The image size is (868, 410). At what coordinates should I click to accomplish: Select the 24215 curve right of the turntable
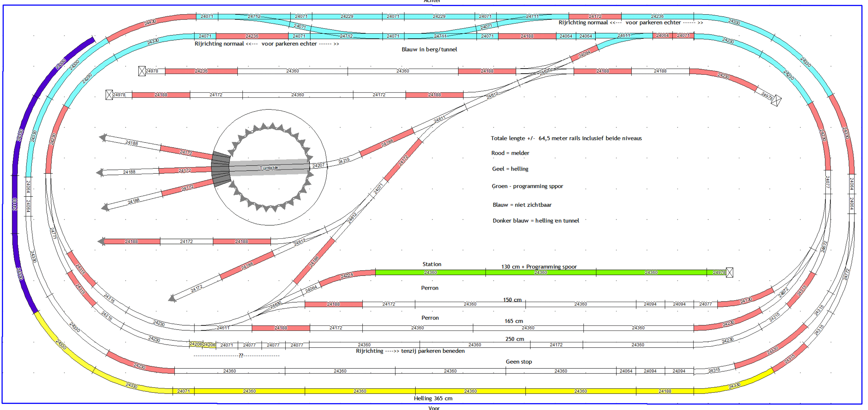pos(344,161)
